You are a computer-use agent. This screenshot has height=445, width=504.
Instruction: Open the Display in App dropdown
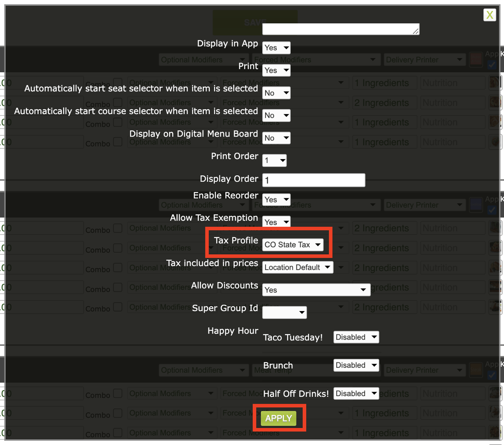coord(276,48)
